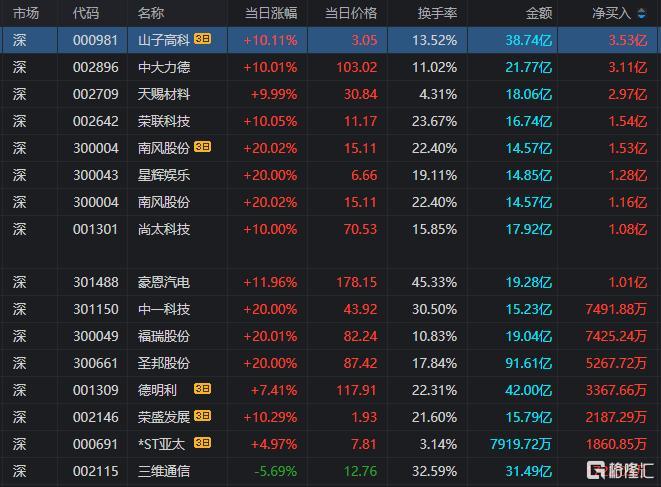Image resolution: width=661 pixels, height=487 pixels.
Task: Click daily gain +11.96%
Action: [270, 282]
